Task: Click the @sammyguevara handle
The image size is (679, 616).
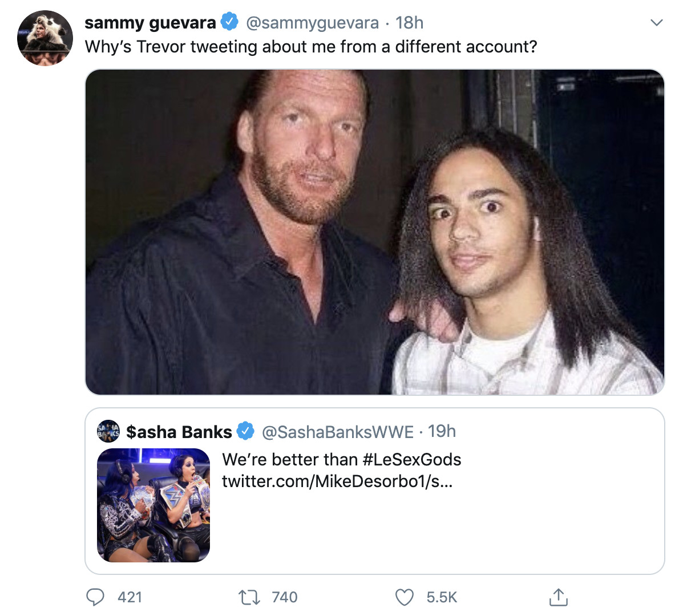Action: [x=312, y=23]
